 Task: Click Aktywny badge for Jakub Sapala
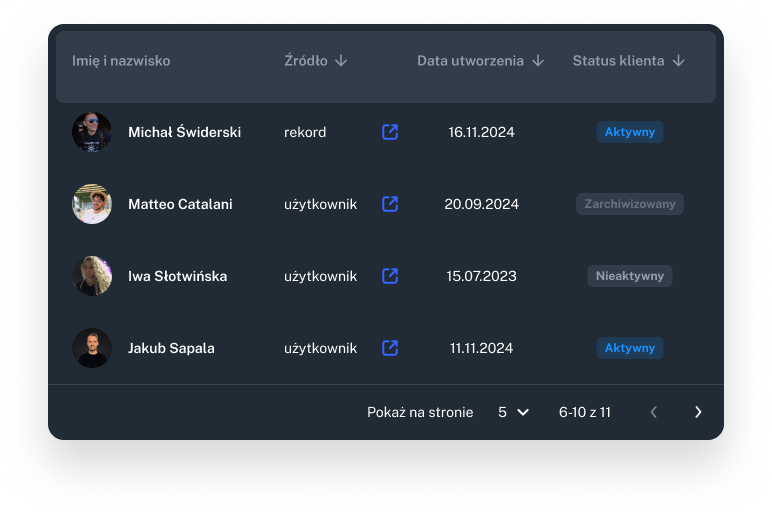[x=630, y=348]
